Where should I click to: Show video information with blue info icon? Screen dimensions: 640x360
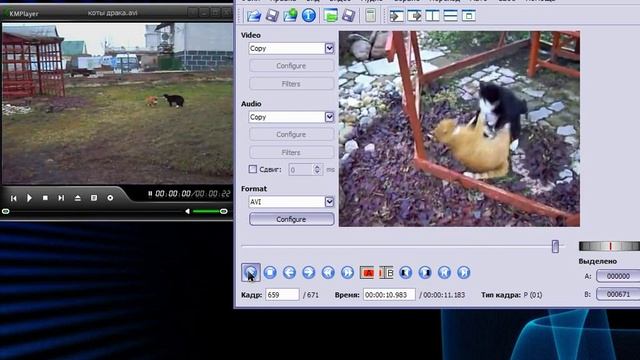click(309, 16)
